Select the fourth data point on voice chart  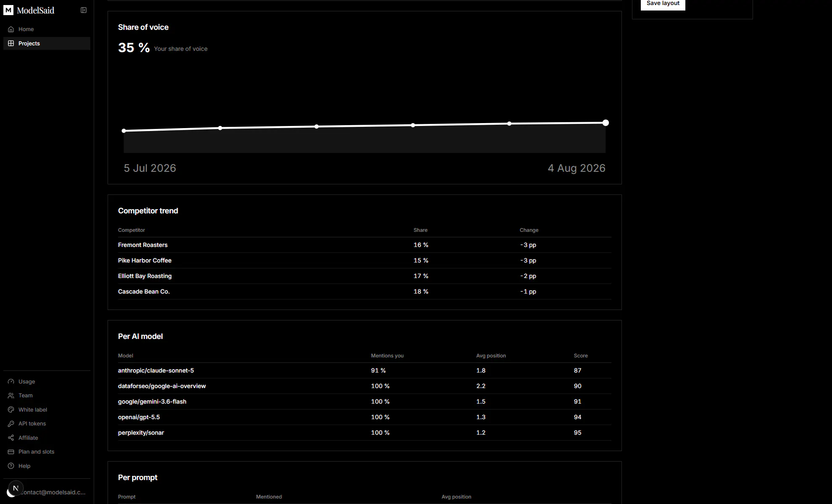click(x=413, y=125)
